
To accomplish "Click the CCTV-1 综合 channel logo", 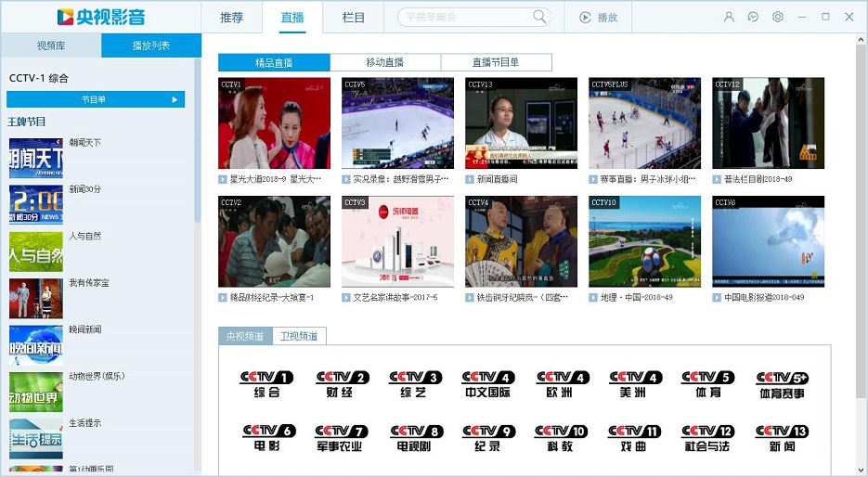I will [267, 384].
